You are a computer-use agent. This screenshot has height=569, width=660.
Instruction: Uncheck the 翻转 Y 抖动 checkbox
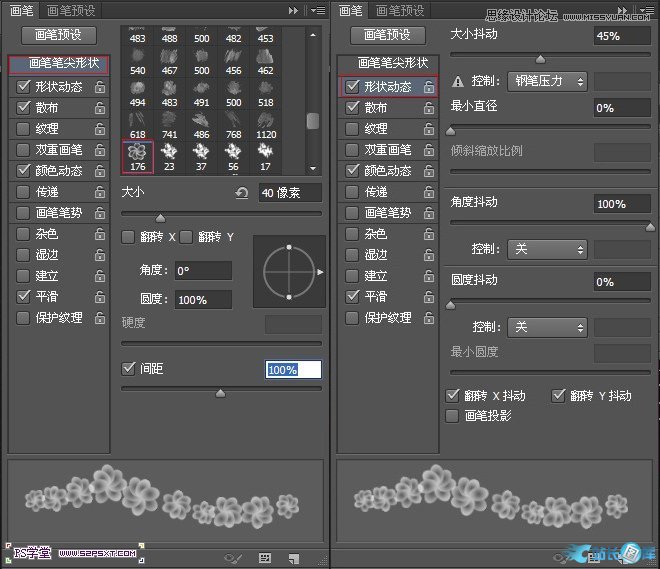[559, 396]
